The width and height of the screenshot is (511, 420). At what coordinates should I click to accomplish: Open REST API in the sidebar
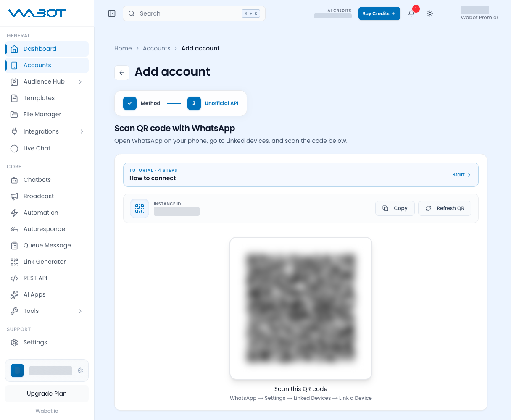coord(47,278)
